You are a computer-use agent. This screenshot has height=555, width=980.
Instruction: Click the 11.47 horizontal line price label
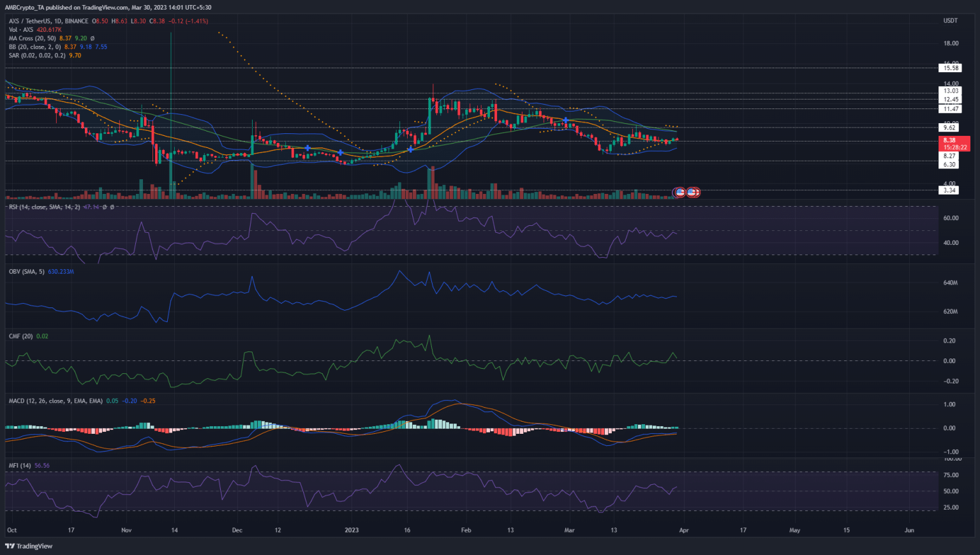[951, 109]
